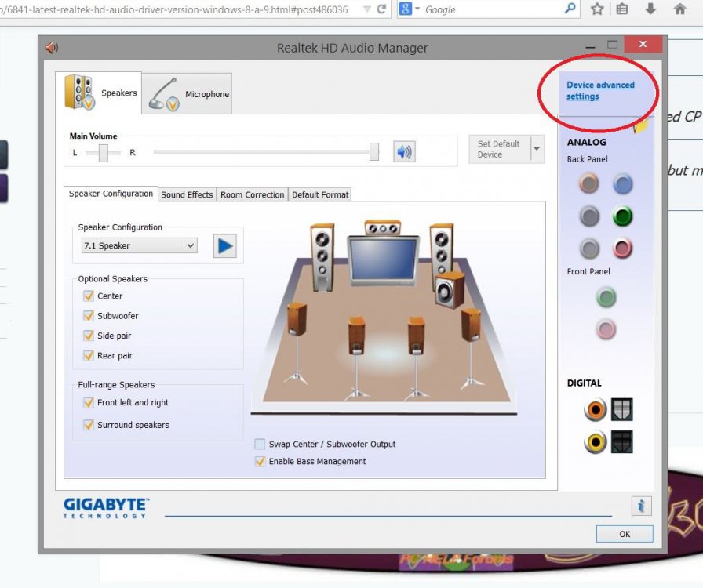Click the orange back panel jack
The height and width of the screenshot is (588, 703).
588,183
